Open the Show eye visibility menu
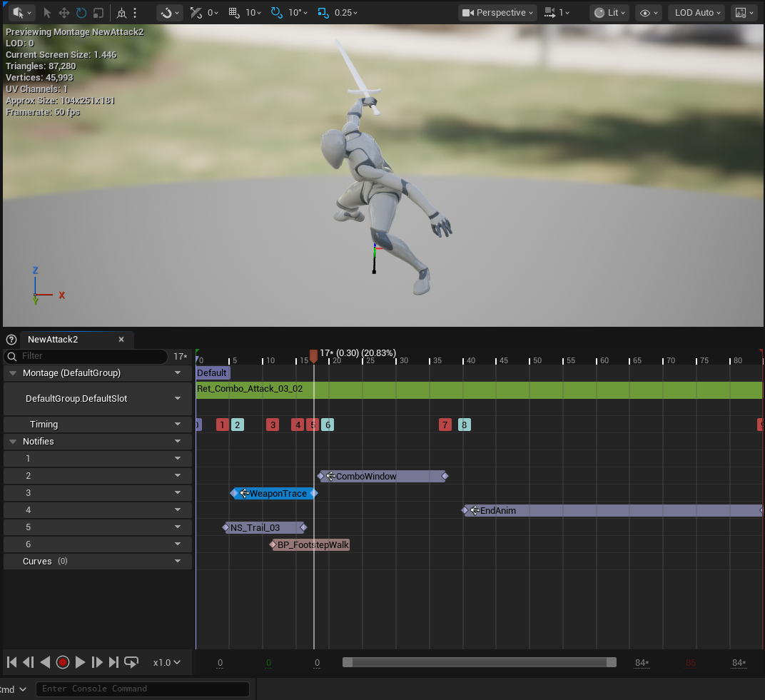Image resolution: width=765 pixels, height=700 pixels. coord(649,13)
